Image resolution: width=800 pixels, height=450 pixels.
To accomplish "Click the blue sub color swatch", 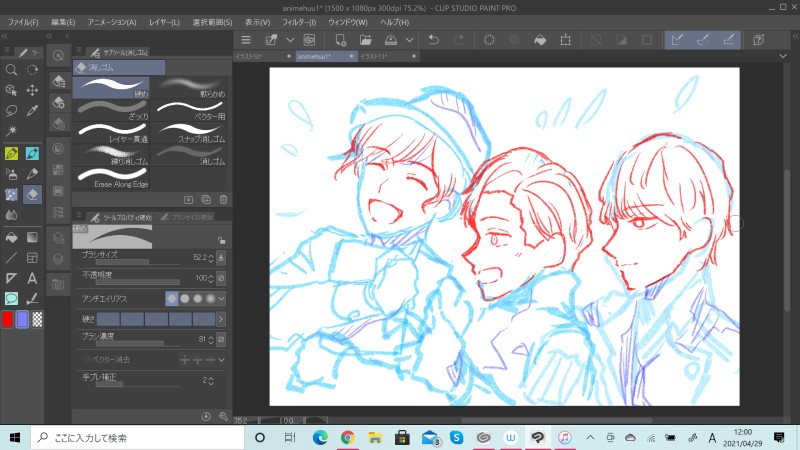I will point(22,319).
